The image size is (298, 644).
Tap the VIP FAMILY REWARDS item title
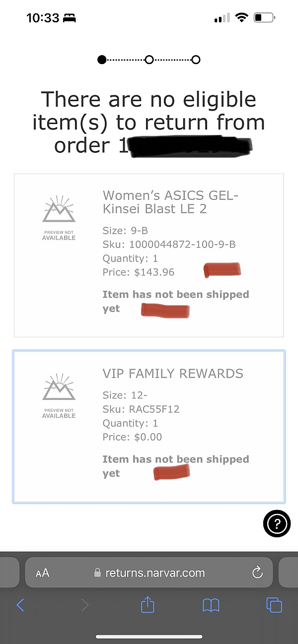coord(173,374)
